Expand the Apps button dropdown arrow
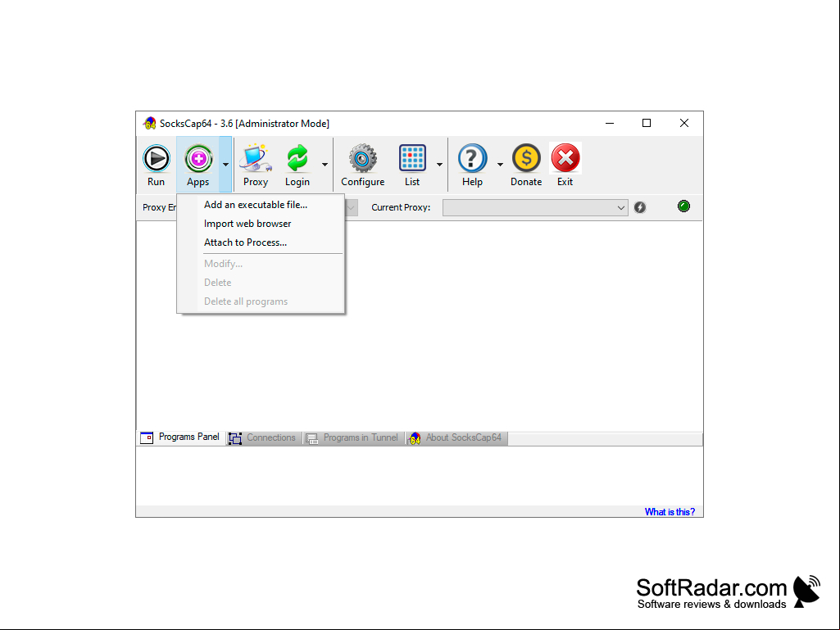The width and height of the screenshot is (840, 630). coord(225,165)
